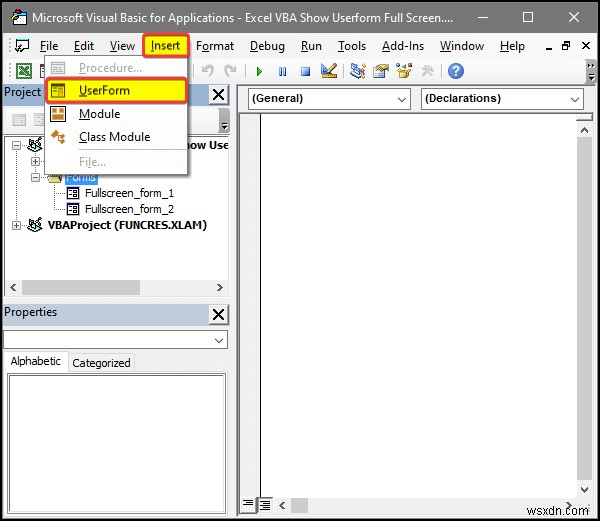Collapse the top VBAProject tree node
The height and width of the screenshot is (521, 600).
[16, 145]
